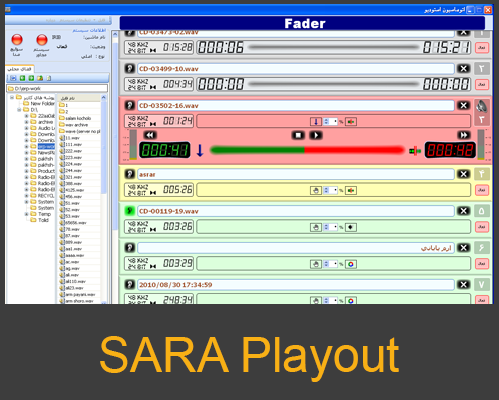The image size is (499, 400).
Task: Click the file list scrollbar up arrow
Action: (103, 98)
